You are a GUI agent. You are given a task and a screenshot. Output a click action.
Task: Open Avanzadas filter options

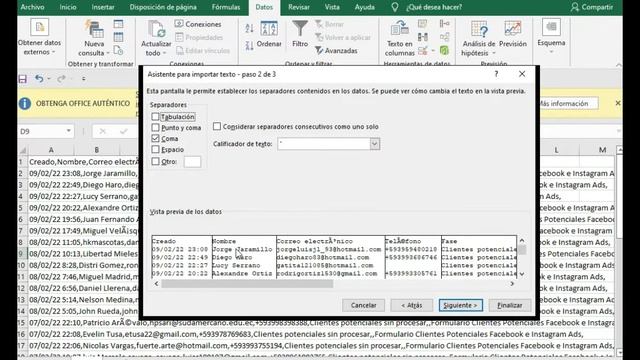click(x=336, y=51)
